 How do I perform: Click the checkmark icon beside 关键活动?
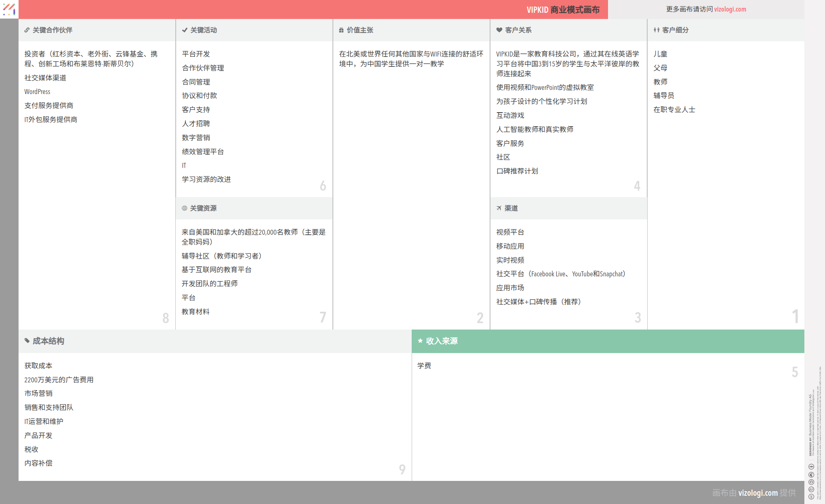[x=184, y=30]
